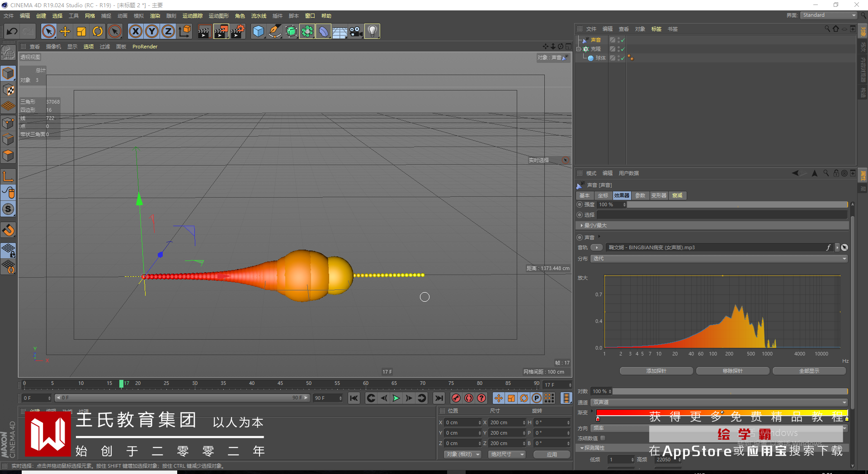
Task: Open the Edit Render Settings icon
Action: pyautogui.click(x=238, y=31)
